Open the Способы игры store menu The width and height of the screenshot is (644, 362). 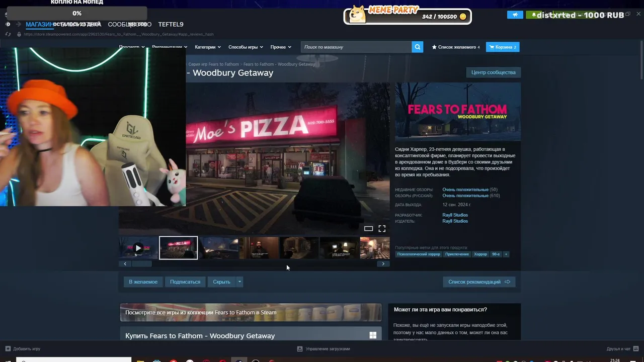tap(246, 47)
